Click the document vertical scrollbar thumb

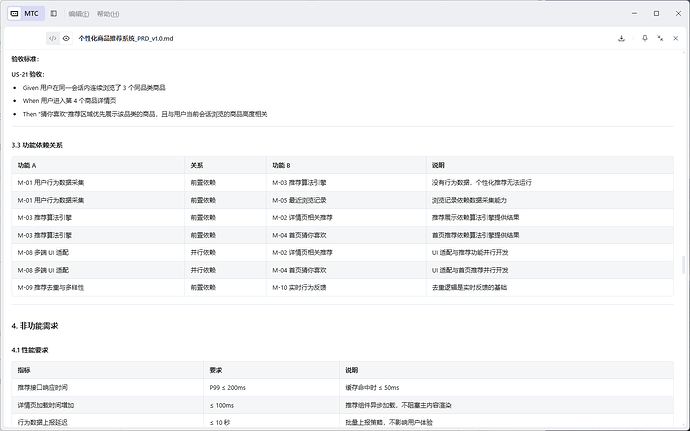683,265
